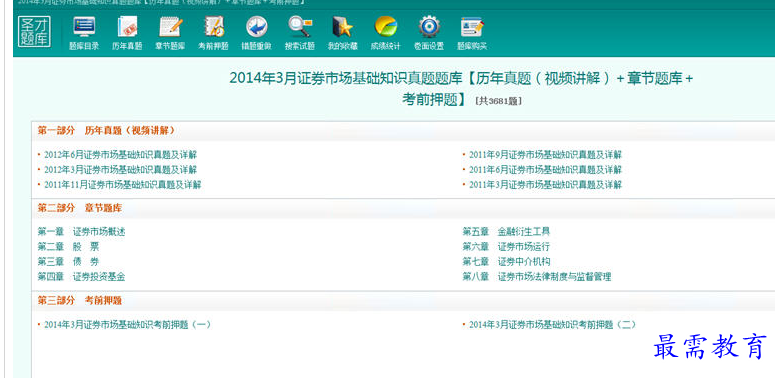Image resolution: width=775 pixels, height=378 pixels.
Task: Open chapter 第四章 证券投资基金
Action: [81, 277]
